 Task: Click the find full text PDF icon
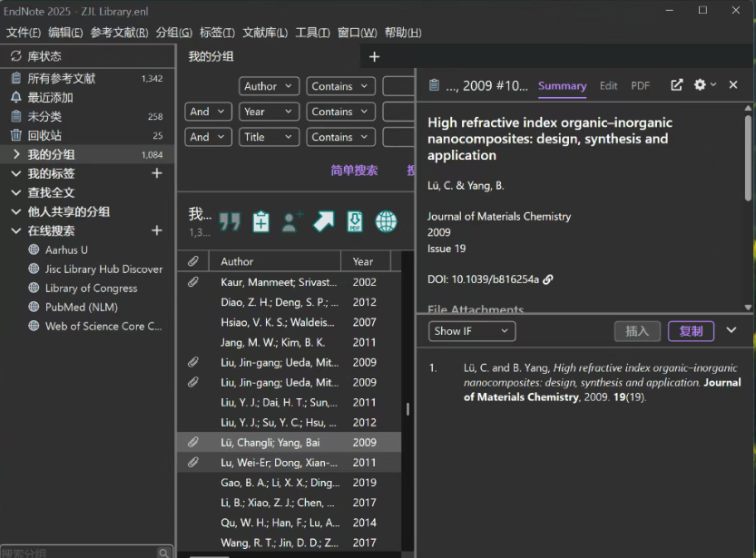coord(355,221)
